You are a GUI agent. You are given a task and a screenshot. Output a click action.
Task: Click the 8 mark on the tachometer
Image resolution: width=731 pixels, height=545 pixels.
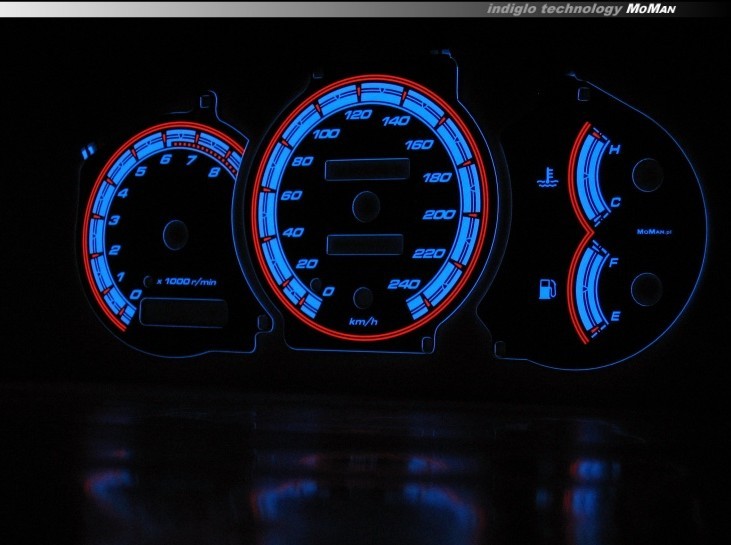tap(214, 172)
